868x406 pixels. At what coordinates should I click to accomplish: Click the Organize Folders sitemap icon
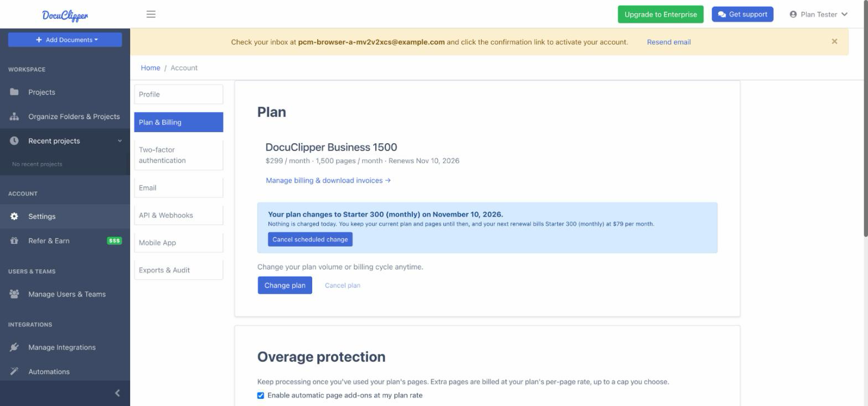tap(14, 116)
